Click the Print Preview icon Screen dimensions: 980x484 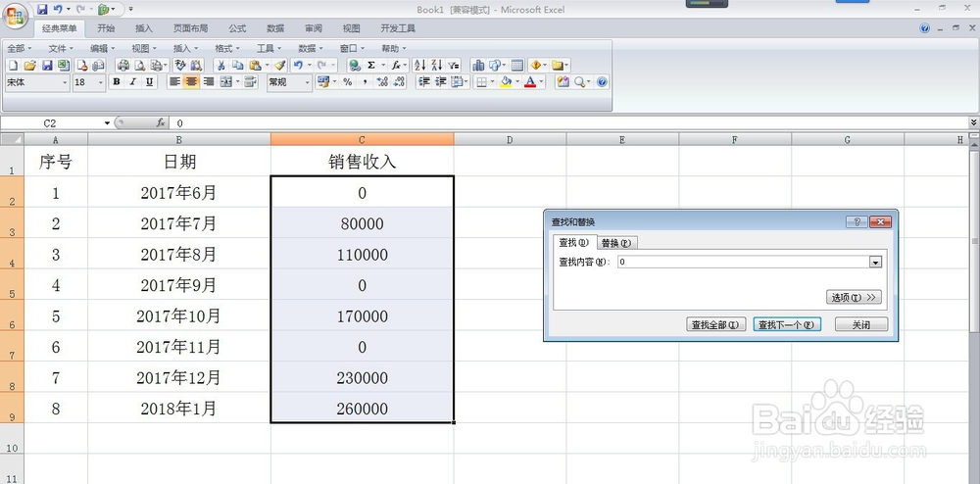[140, 65]
